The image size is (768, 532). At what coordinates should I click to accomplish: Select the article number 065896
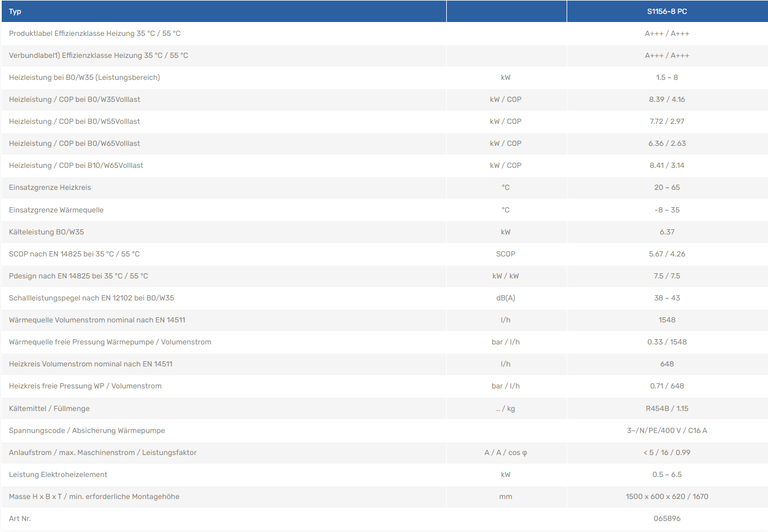click(667, 519)
